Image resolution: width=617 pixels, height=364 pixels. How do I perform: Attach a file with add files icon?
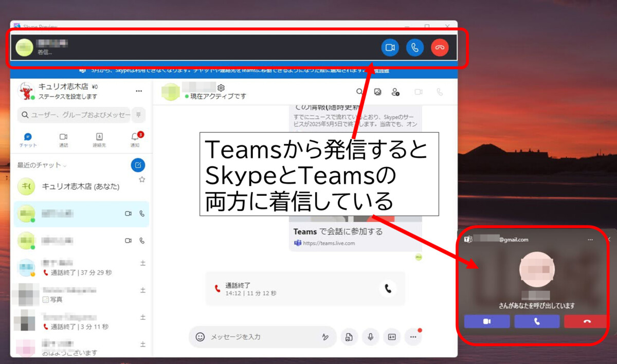(349, 337)
